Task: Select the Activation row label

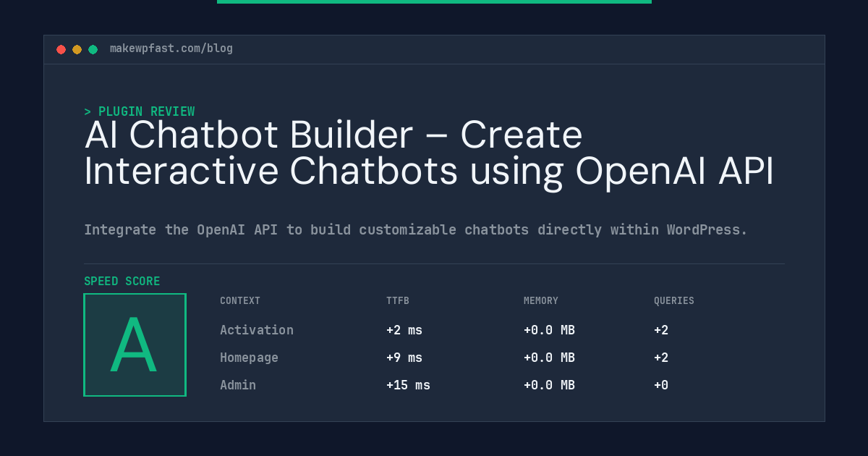Action: pos(257,330)
